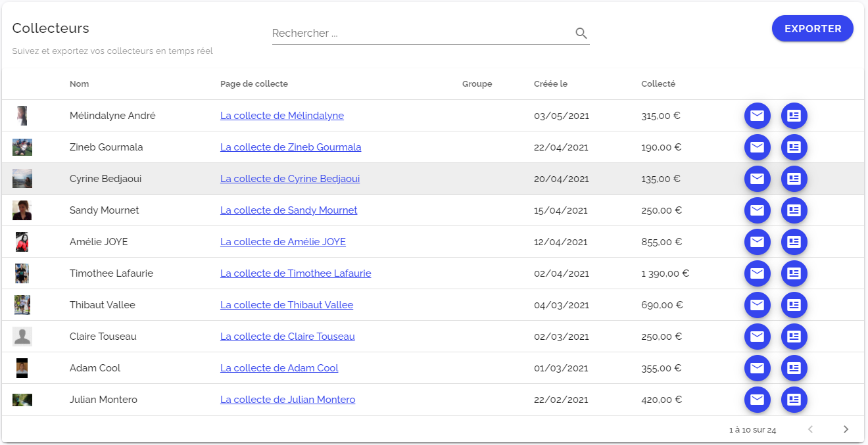Image resolution: width=868 pixels, height=445 pixels.
Task: Email Amélie JOYE via envelope icon
Action: coord(757,242)
